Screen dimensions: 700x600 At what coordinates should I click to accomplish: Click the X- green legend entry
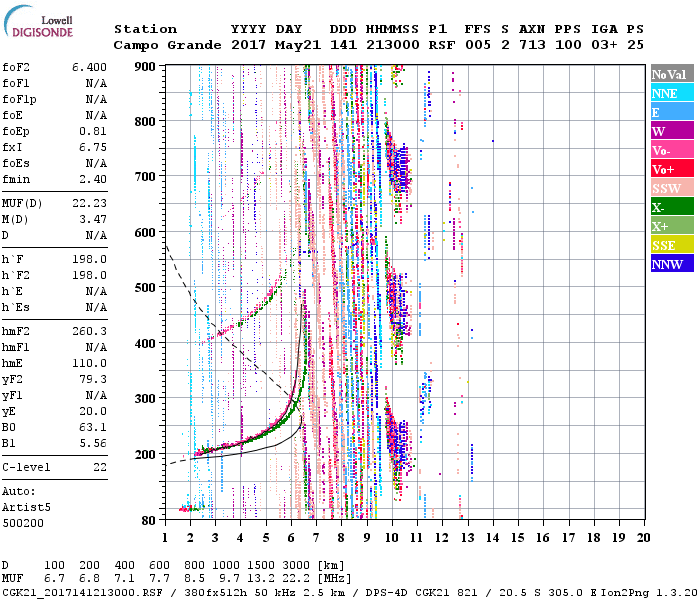[x=672, y=207]
